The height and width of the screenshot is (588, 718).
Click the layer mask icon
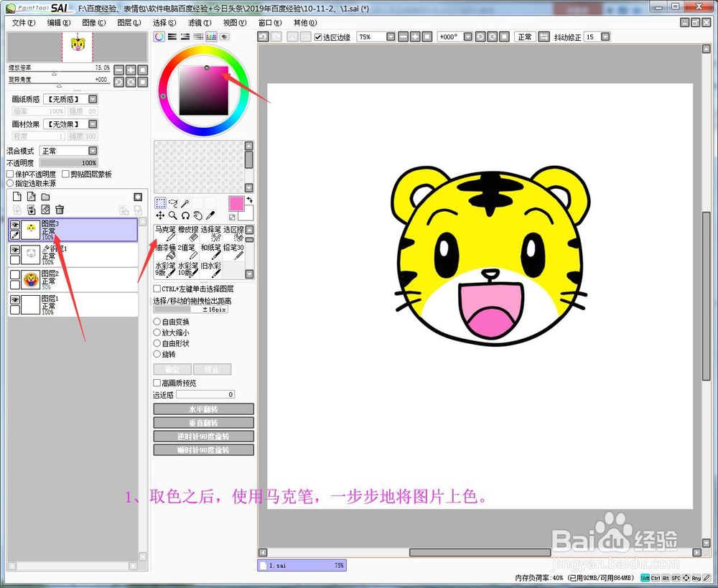tap(138, 197)
